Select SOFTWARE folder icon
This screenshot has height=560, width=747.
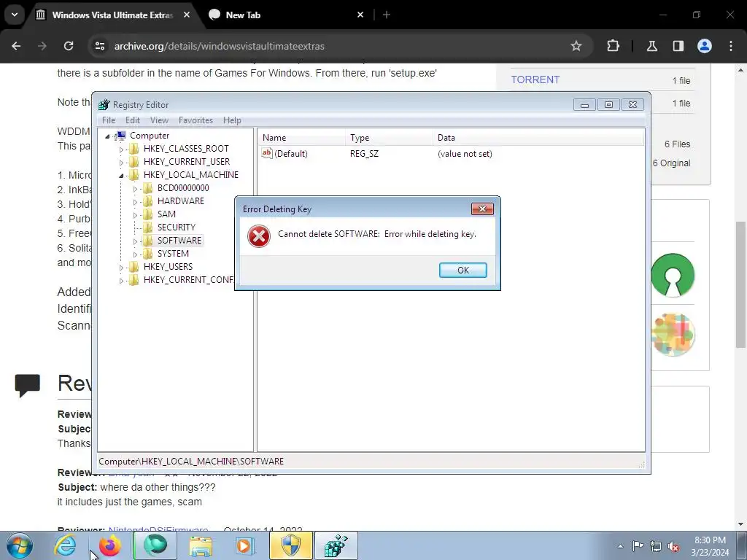[x=148, y=241]
